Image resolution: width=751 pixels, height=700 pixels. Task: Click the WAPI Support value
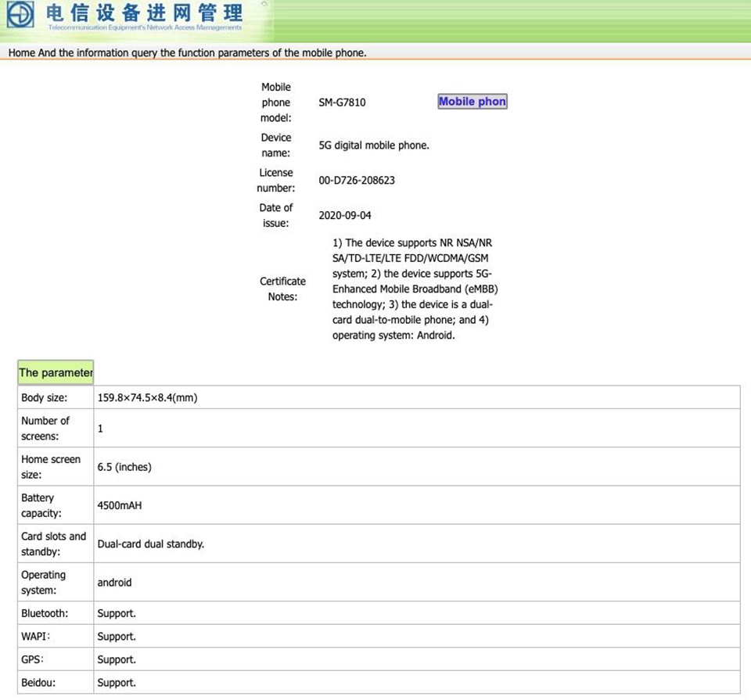click(117, 637)
